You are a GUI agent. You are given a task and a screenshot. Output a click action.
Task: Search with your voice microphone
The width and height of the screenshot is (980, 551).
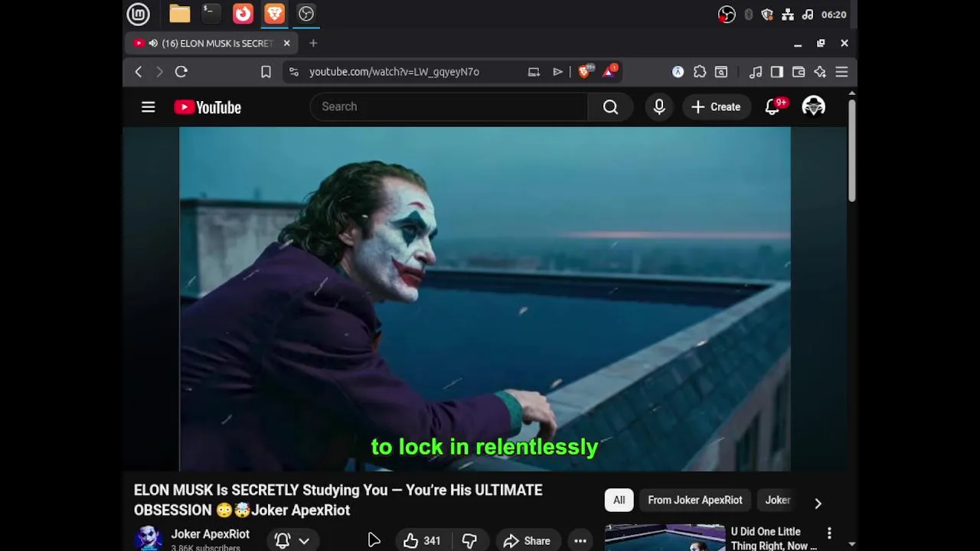tap(659, 107)
